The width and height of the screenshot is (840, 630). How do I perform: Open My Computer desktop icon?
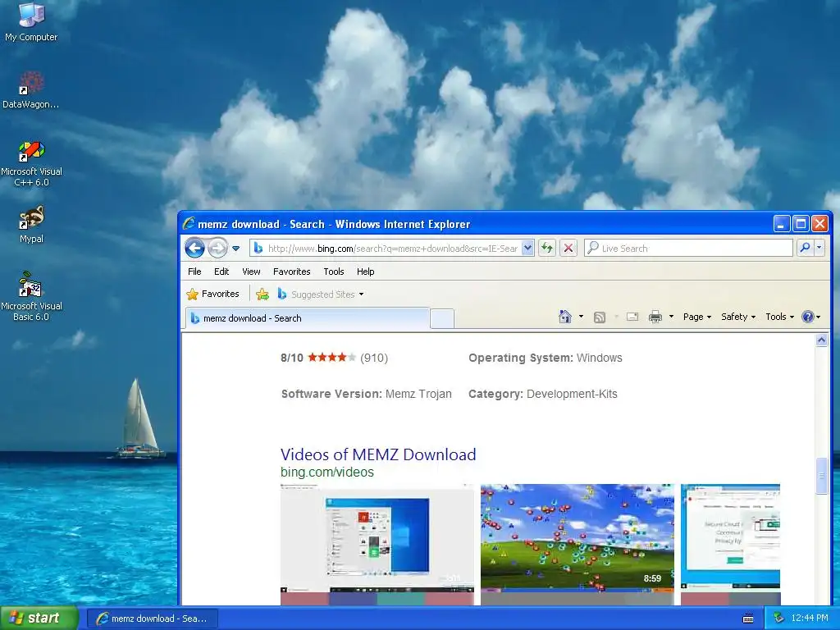coord(31,21)
